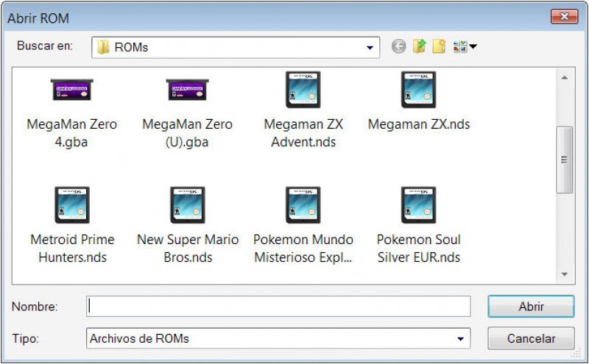The image size is (589, 364).
Task: Click the vertical scrollbar thumb
Action: [564, 160]
